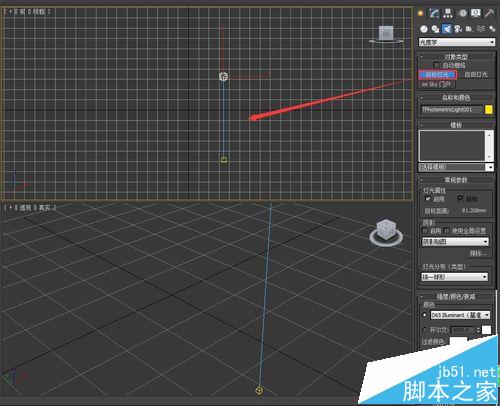Image resolution: width=500 pixels, height=406 pixels.
Task: Click the Kelvin value spinner arrows
Action: [479, 330]
